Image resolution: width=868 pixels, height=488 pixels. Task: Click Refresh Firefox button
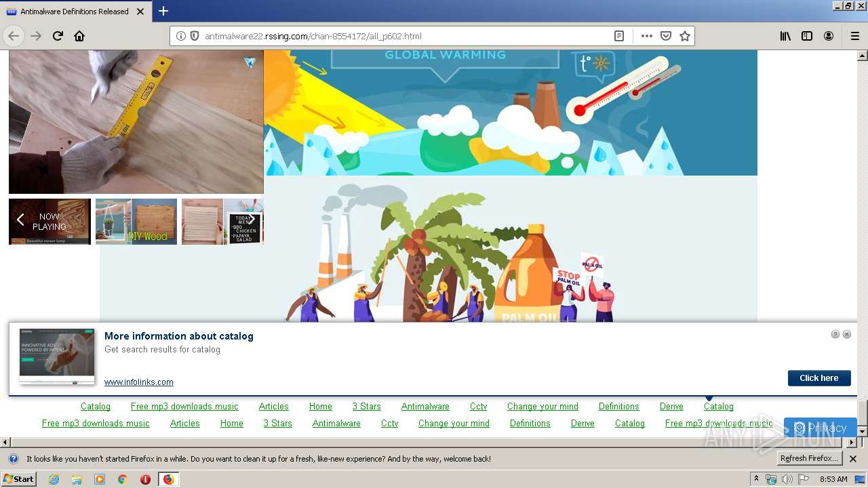coord(810,459)
